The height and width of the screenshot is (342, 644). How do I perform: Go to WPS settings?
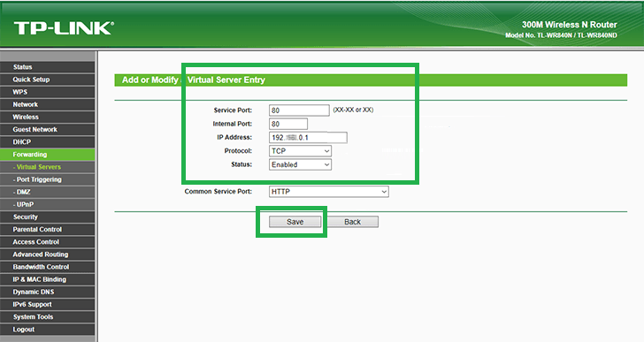click(x=48, y=92)
